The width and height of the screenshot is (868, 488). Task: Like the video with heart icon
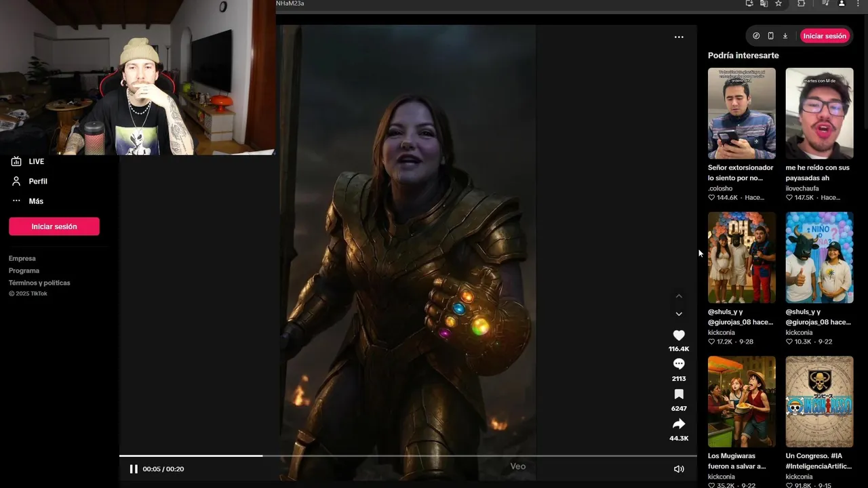coord(679,335)
